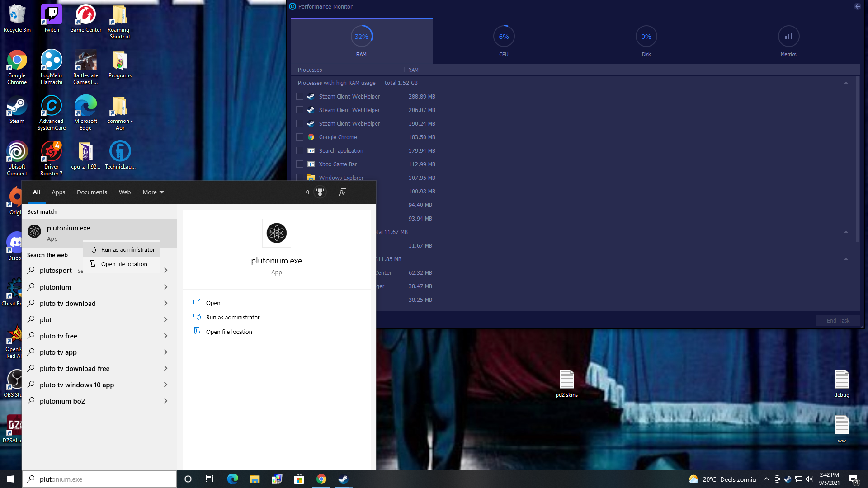868x488 pixels.
Task: Click Open in plutonium.exe details pane
Action: 213,303
